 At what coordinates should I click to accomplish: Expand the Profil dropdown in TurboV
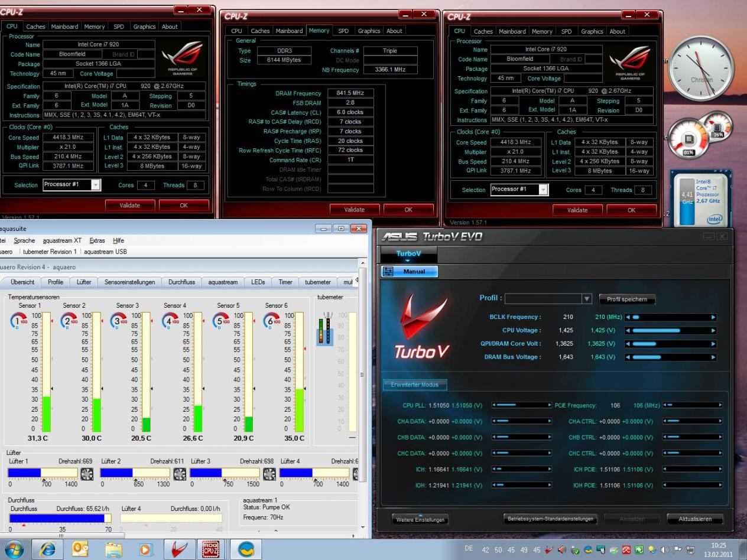tap(586, 299)
